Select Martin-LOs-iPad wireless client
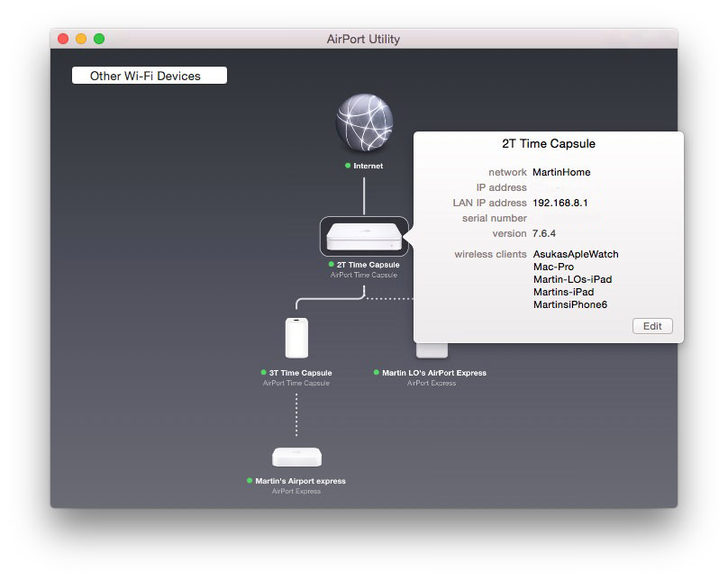728x580 pixels. (x=572, y=279)
